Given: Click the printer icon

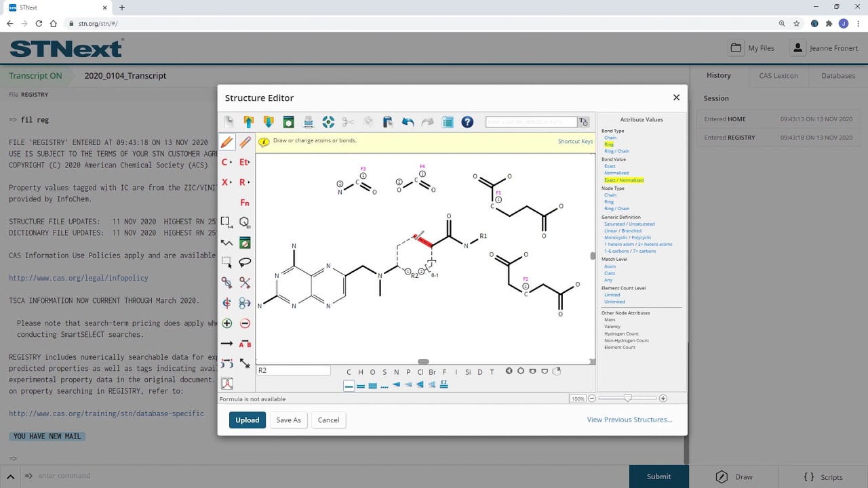Looking at the screenshot, I should [309, 122].
